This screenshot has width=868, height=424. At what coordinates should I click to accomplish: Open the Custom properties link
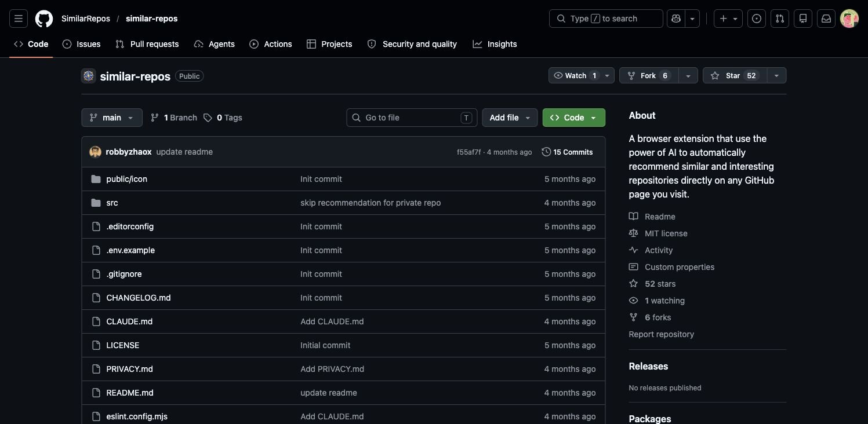tap(672, 267)
